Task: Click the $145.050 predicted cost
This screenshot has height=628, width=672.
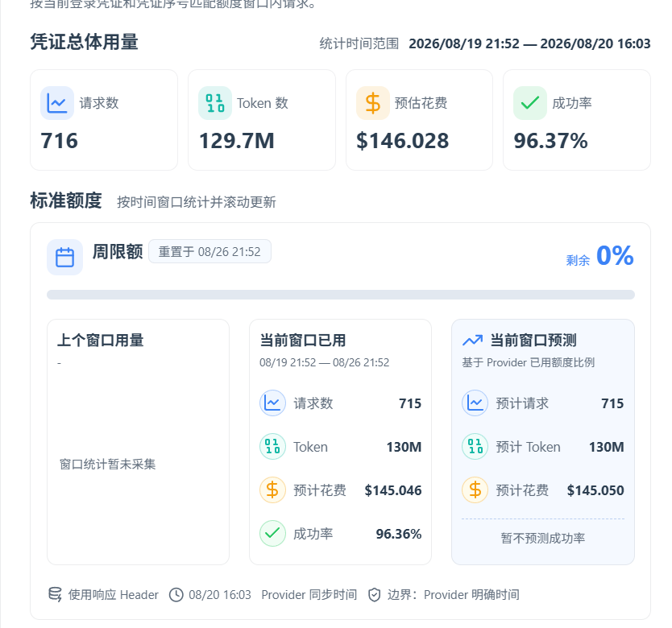Action: (x=595, y=490)
